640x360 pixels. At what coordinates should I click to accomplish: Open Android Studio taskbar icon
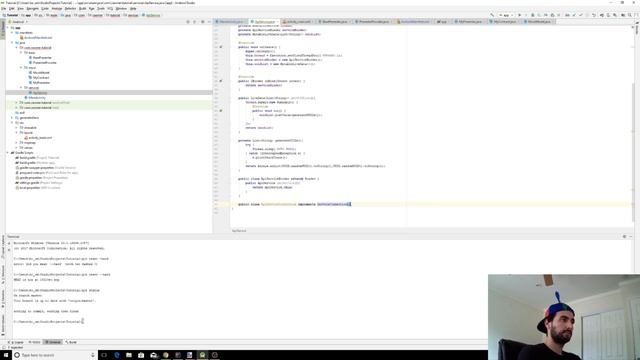pos(202,355)
